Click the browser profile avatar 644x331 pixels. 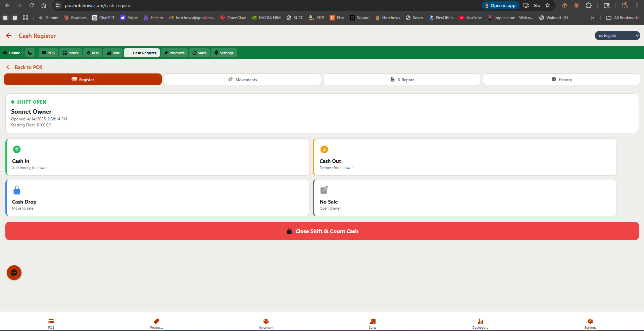point(625,5)
